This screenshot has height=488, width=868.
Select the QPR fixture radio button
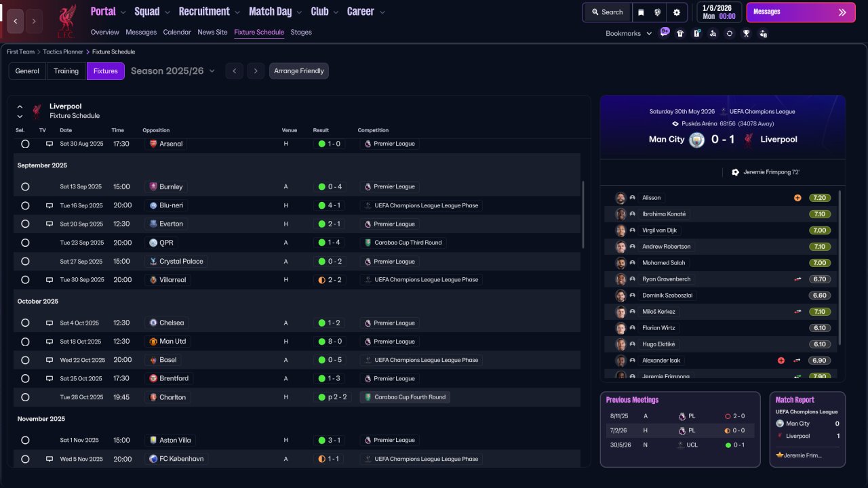[x=25, y=243]
